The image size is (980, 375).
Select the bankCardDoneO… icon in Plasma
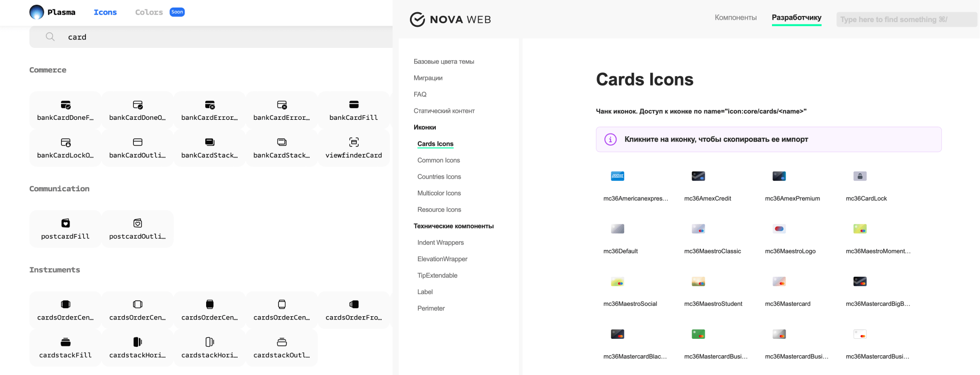coord(138,110)
